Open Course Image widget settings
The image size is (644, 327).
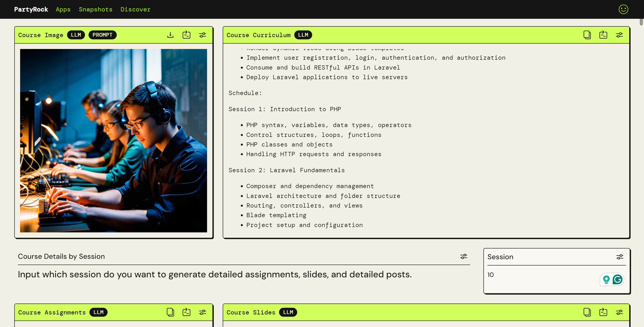click(x=203, y=35)
